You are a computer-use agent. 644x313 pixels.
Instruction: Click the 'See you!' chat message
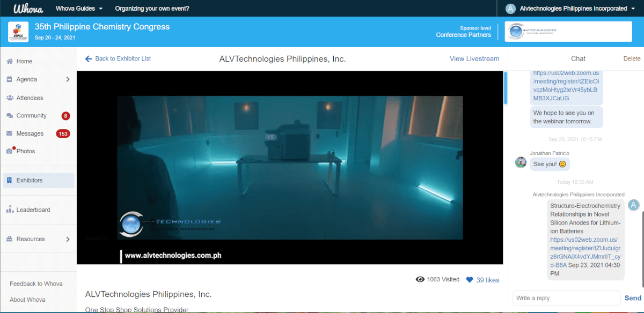click(x=550, y=164)
